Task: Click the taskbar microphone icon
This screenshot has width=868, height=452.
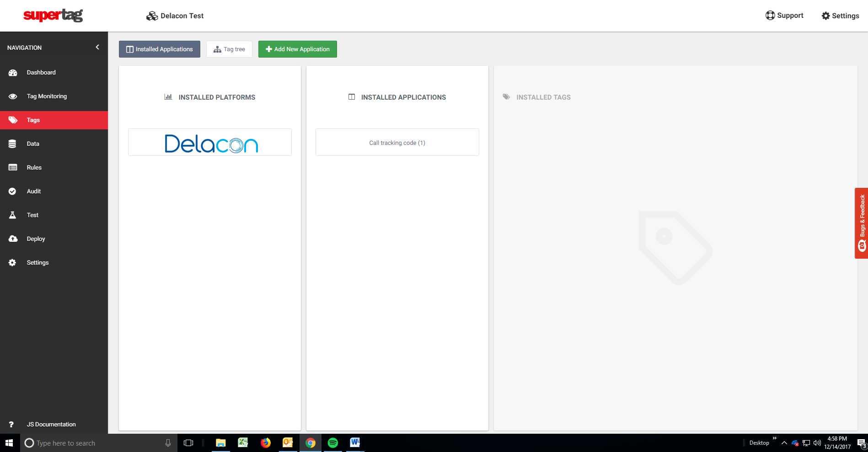Action: tap(168, 443)
